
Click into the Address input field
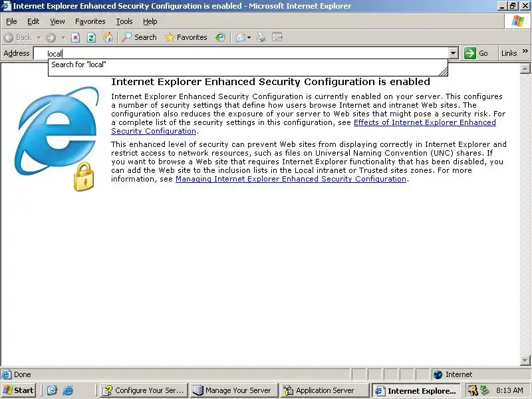(241, 53)
